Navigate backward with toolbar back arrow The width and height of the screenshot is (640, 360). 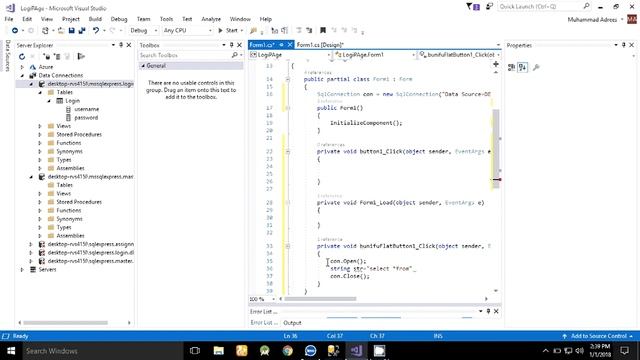[x=15, y=31]
